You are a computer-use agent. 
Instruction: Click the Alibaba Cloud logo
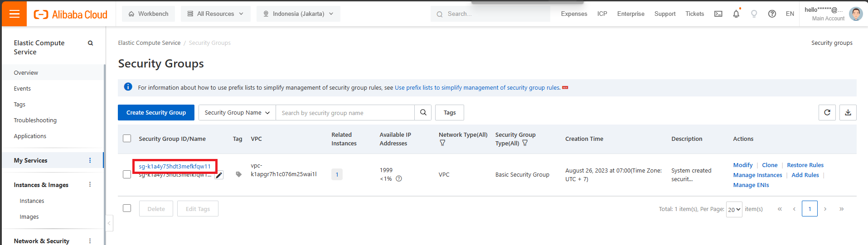pyautogui.click(x=71, y=14)
